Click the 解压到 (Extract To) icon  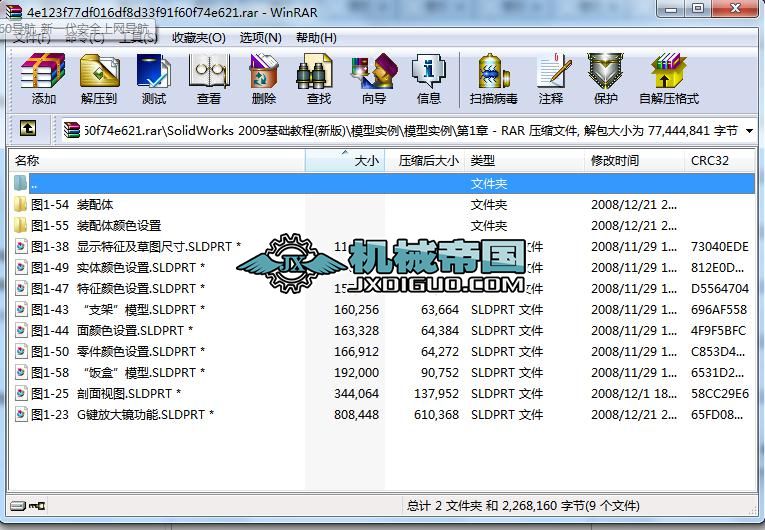[x=100, y=78]
